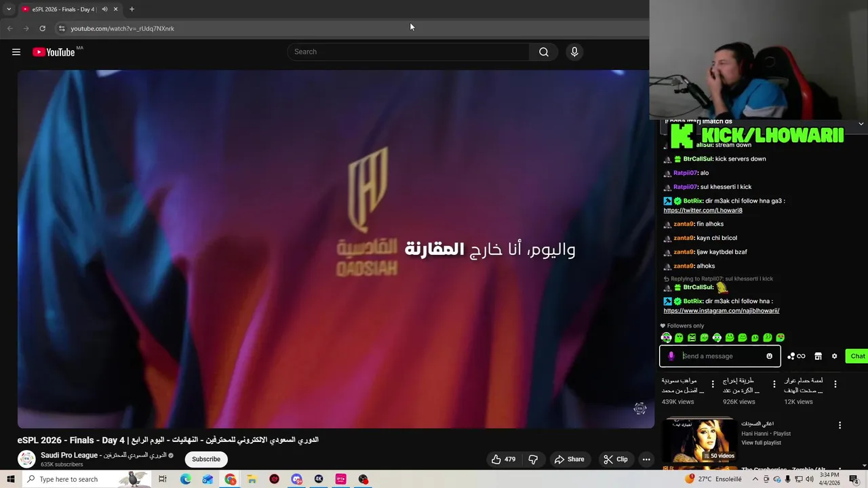Open the Windows Start menu
The height and width of the screenshot is (488, 868).
coord(10,479)
